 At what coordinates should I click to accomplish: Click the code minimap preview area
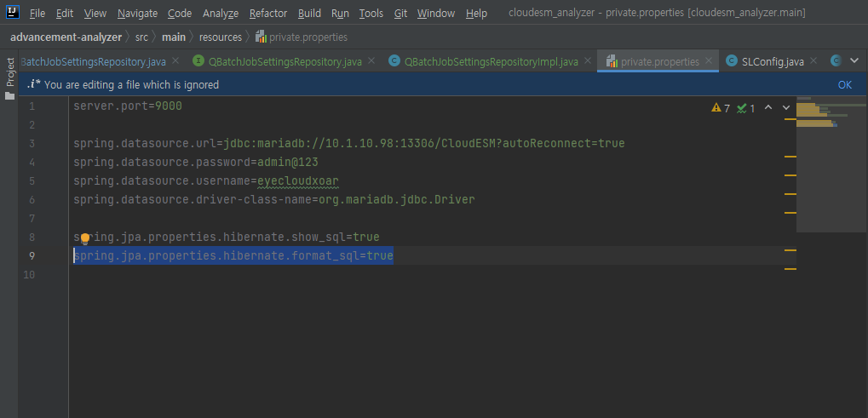[831, 163]
